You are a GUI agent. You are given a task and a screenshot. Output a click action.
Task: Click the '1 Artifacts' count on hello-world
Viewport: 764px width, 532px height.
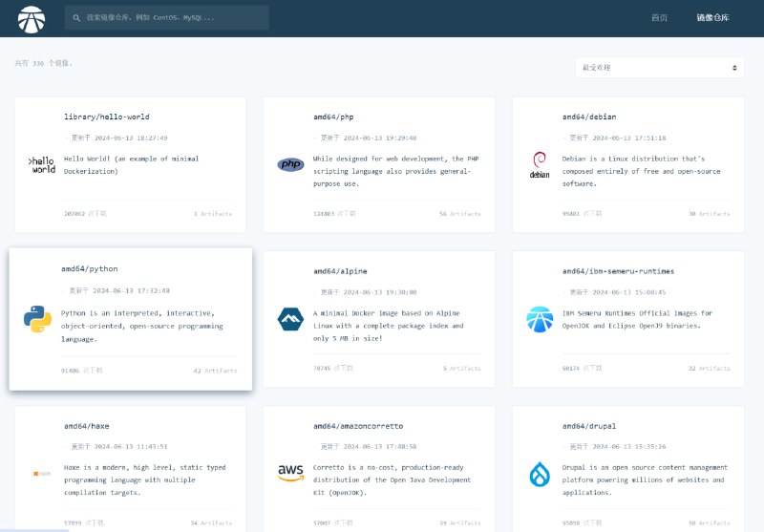pyautogui.click(x=213, y=214)
